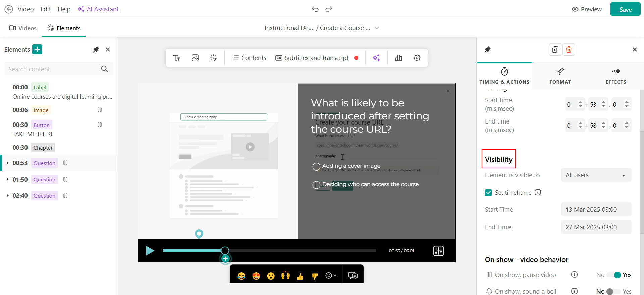Click the search magnifier icon

pyautogui.click(x=104, y=69)
